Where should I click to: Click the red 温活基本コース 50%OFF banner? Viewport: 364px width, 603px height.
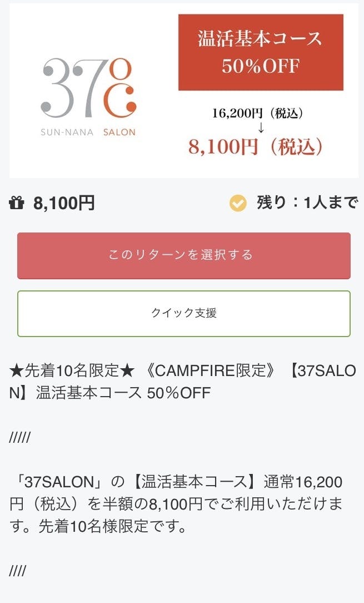coord(261,52)
